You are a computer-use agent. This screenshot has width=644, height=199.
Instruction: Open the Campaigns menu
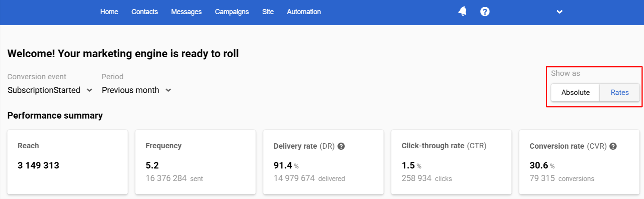point(232,12)
